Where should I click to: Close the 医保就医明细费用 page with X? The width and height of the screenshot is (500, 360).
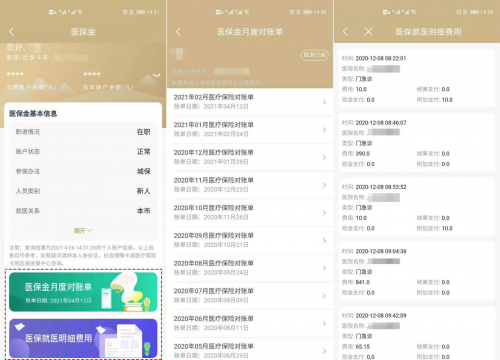(x=368, y=32)
